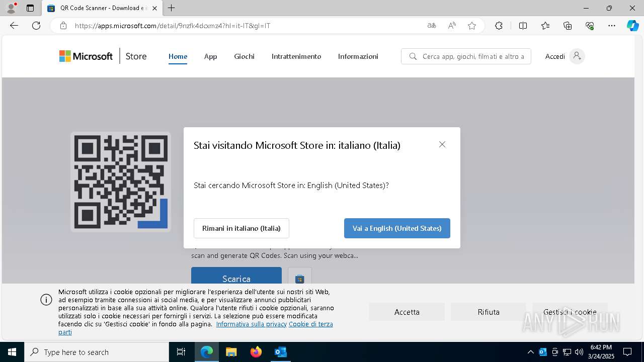Choose Vai a English (United States)

397,228
